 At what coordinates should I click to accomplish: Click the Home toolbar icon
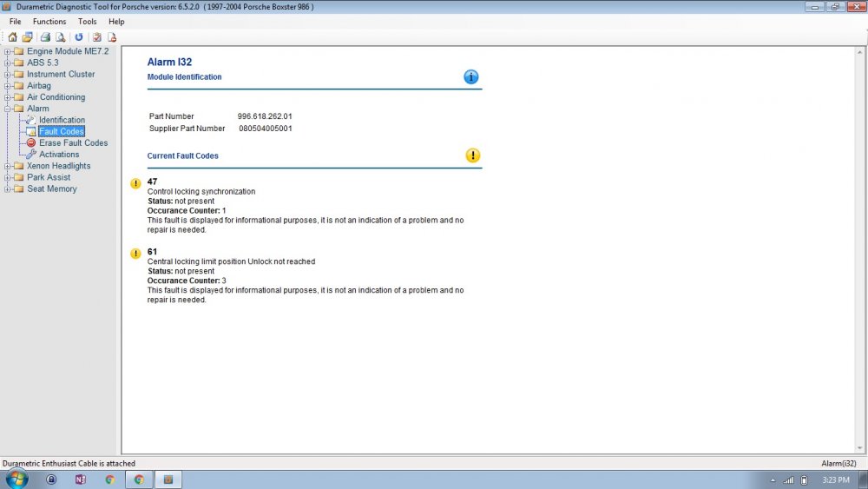[x=12, y=37]
